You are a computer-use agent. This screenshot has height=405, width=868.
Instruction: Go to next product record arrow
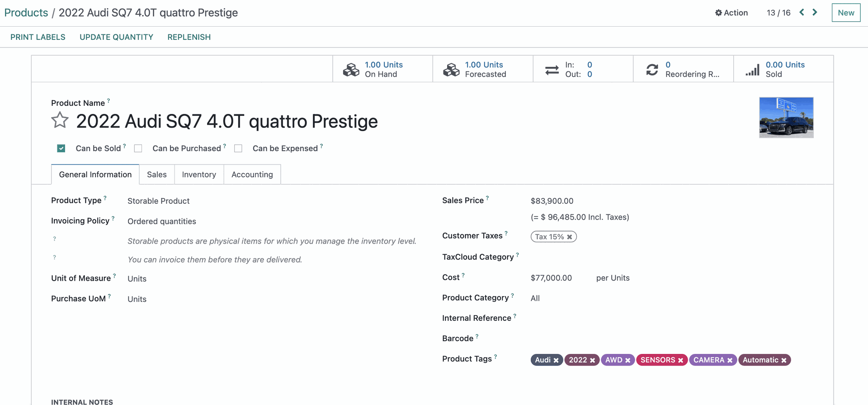pyautogui.click(x=815, y=12)
